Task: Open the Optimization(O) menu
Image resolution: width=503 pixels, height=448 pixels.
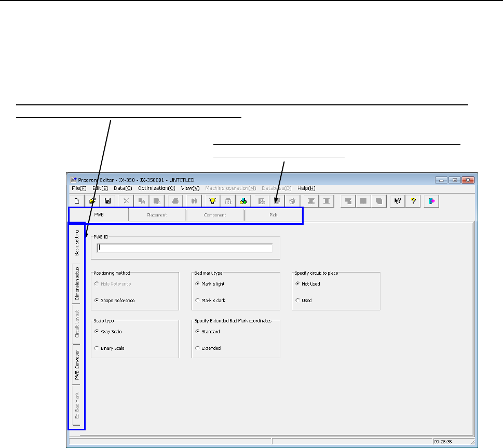Action: (157, 188)
